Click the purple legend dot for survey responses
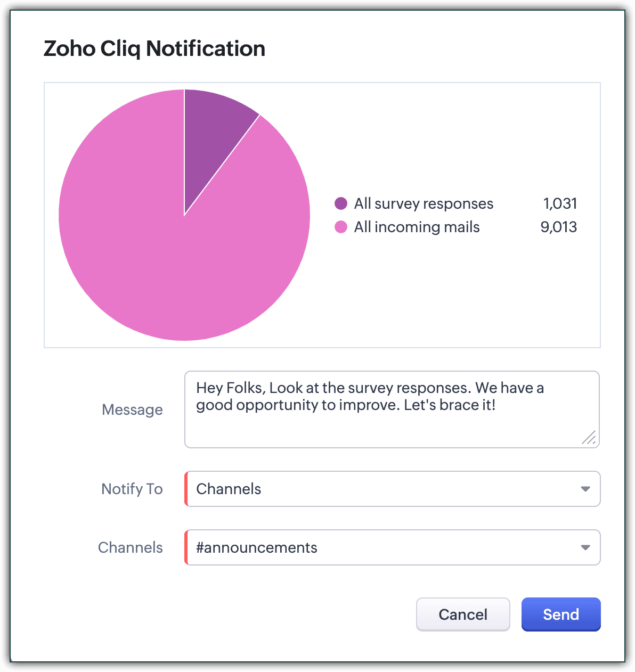Screen dimensions: 635x672 341,203
